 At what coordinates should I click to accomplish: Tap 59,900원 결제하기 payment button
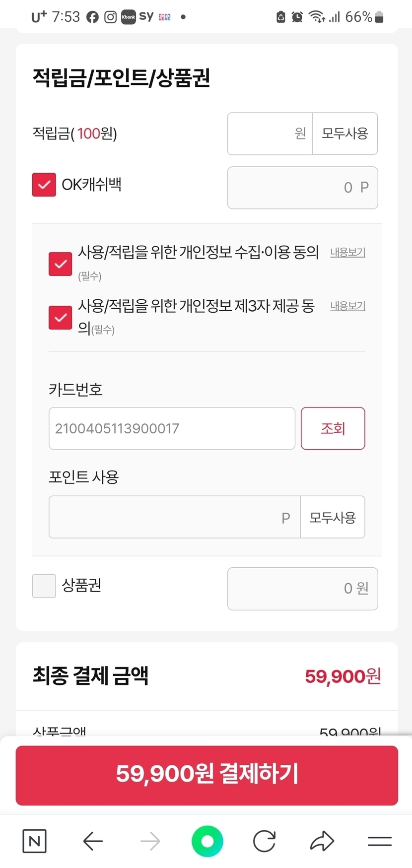[206, 775]
